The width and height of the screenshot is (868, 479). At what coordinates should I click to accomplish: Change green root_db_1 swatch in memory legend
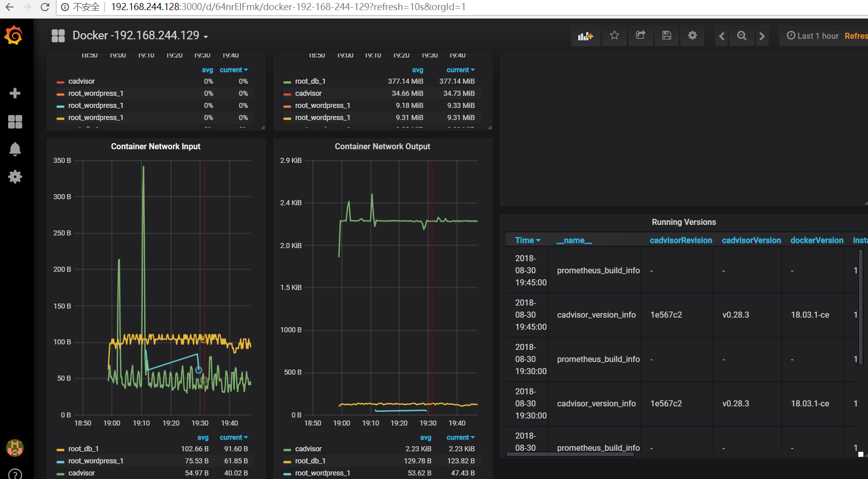pos(287,82)
